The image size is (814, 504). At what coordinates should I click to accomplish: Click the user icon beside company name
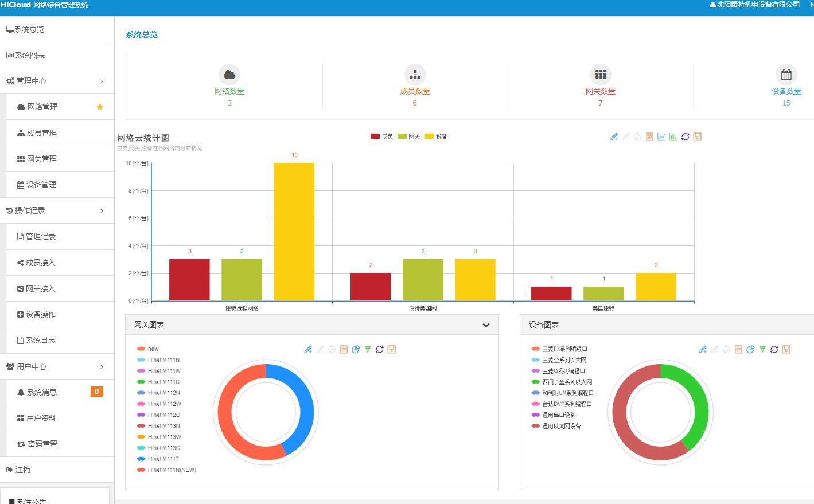pos(713,5)
